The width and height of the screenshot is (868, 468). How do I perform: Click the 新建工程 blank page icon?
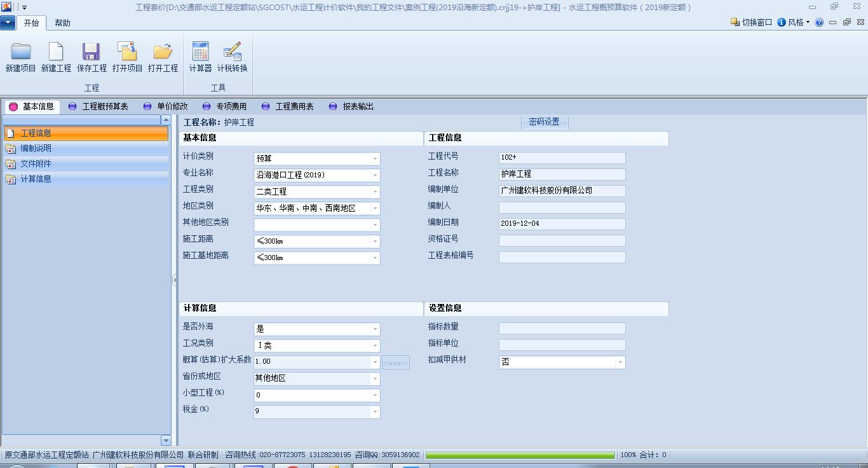pos(56,52)
